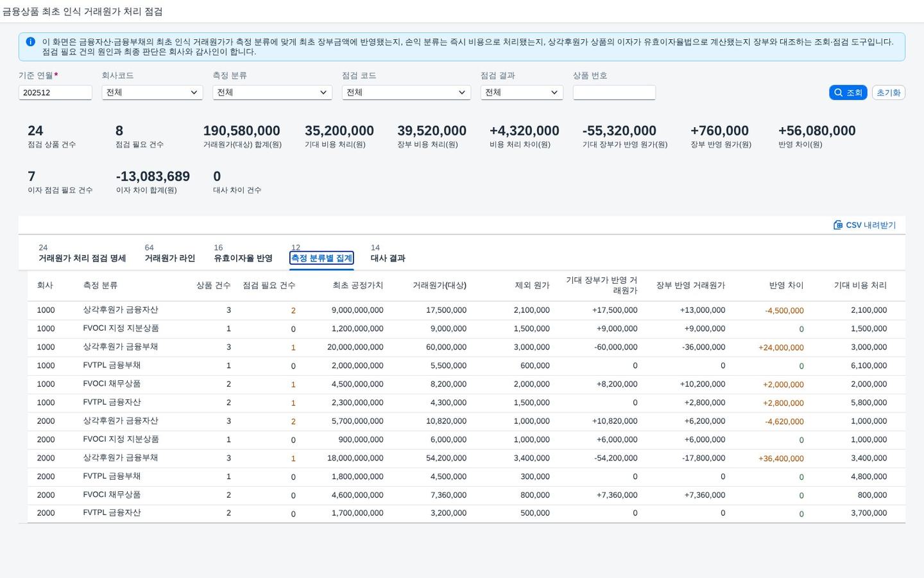
Task: Click the 대사 차이 건수 KPI label
Action: point(237,190)
